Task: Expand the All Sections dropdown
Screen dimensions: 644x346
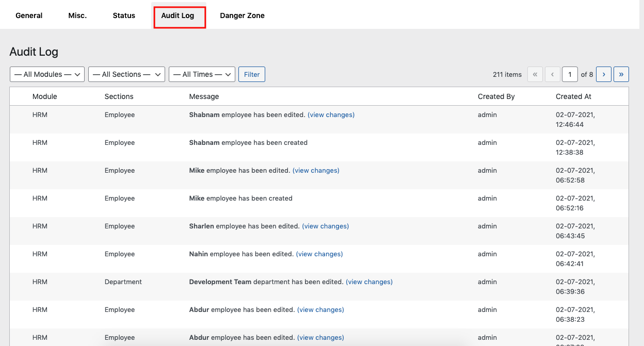Action: pos(126,74)
